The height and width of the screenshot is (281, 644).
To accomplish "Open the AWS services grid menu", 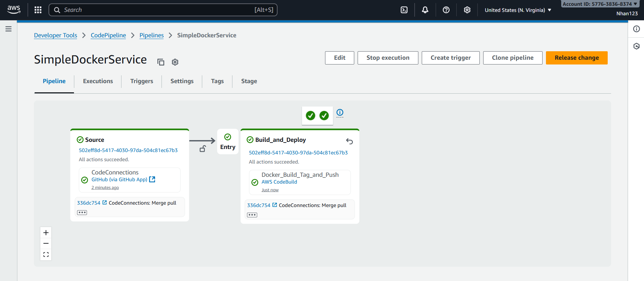I will [38, 10].
